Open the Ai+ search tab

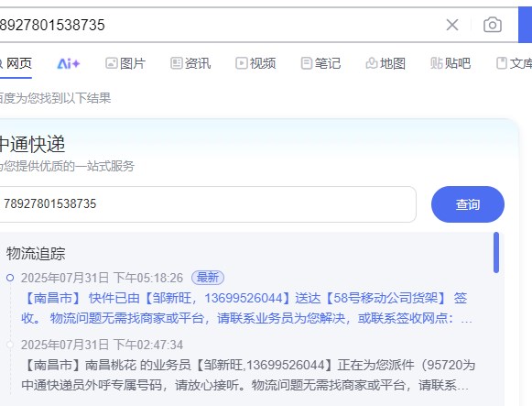69,63
